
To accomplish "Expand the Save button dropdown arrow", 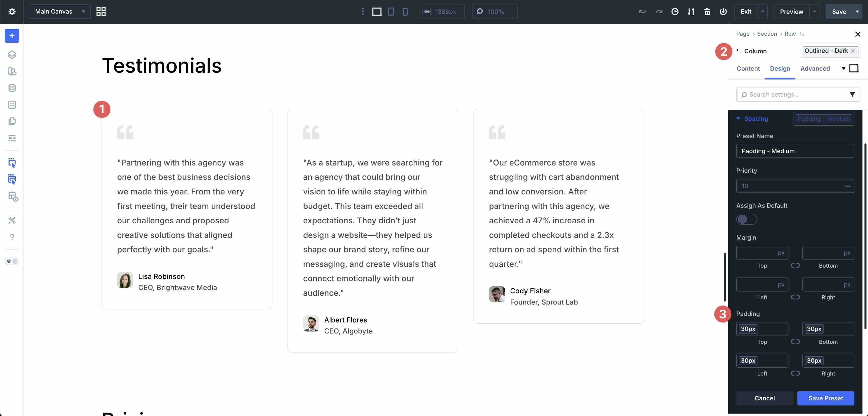I will (x=857, y=12).
